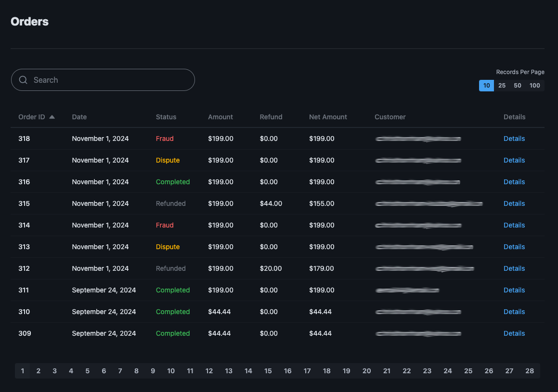Go to pagination page 11
The height and width of the screenshot is (392, 558).
tap(190, 371)
